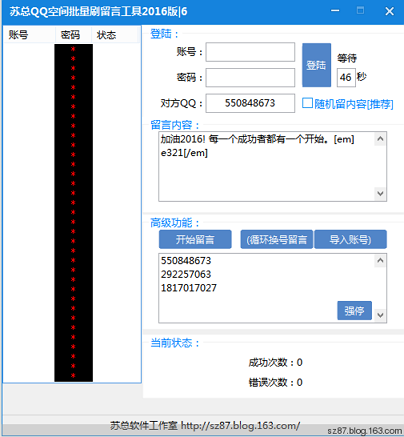Click the up arrow of the message box scrollbar
The height and width of the screenshot is (437, 404).
pyautogui.click(x=380, y=139)
